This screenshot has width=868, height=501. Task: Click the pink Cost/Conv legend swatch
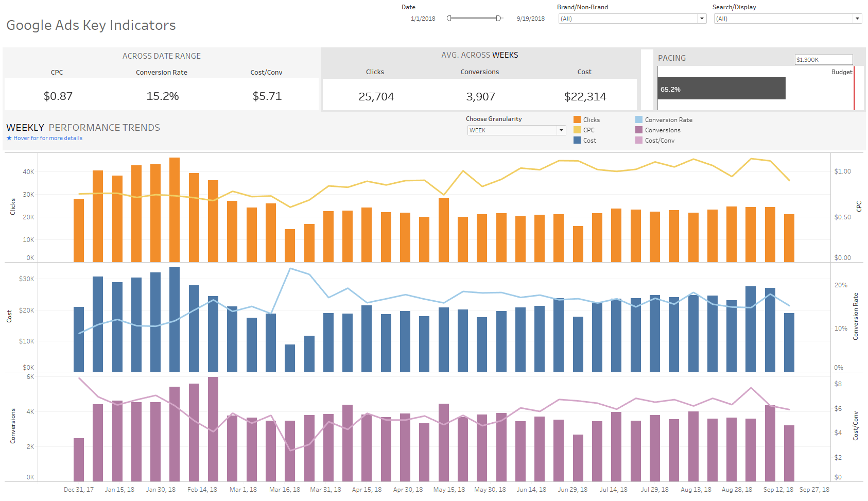pos(639,140)
